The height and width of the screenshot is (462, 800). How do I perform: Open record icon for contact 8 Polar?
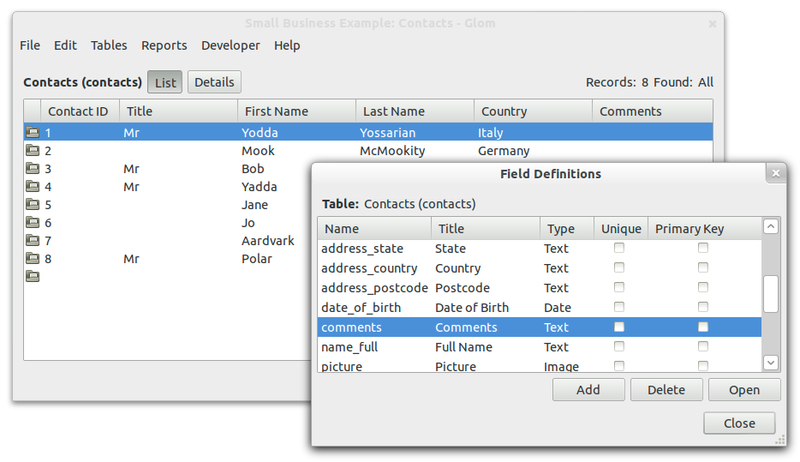33,258
